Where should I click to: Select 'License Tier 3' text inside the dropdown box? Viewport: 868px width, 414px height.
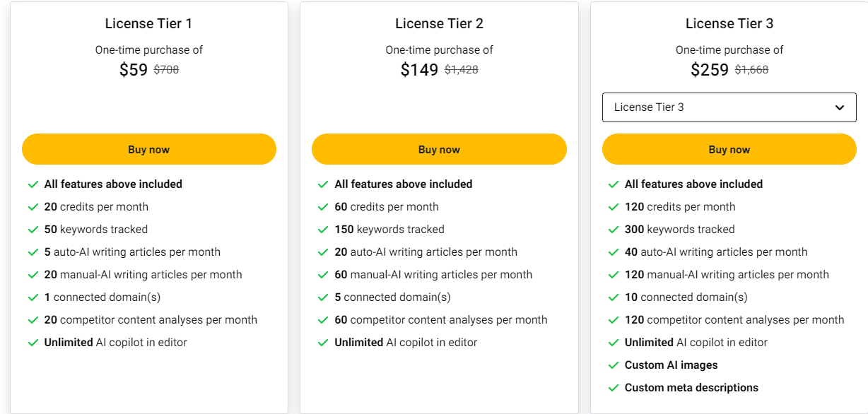tap(648, 107)
